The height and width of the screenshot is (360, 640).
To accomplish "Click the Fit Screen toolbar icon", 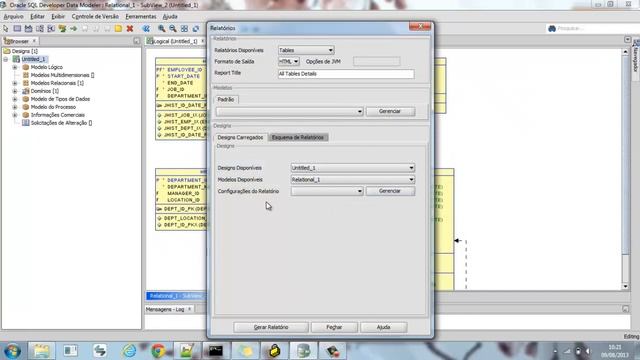I will [184, 29].
